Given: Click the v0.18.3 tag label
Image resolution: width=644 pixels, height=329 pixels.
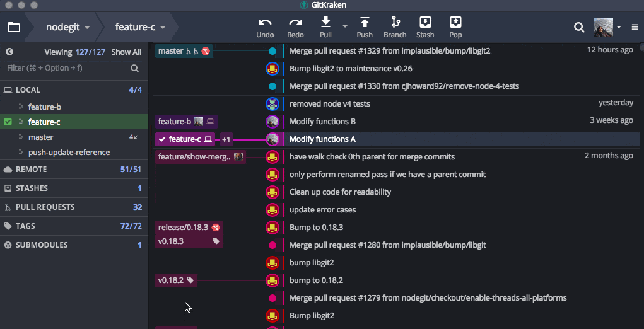Looking at the screenshot, I should pos(189,241).
